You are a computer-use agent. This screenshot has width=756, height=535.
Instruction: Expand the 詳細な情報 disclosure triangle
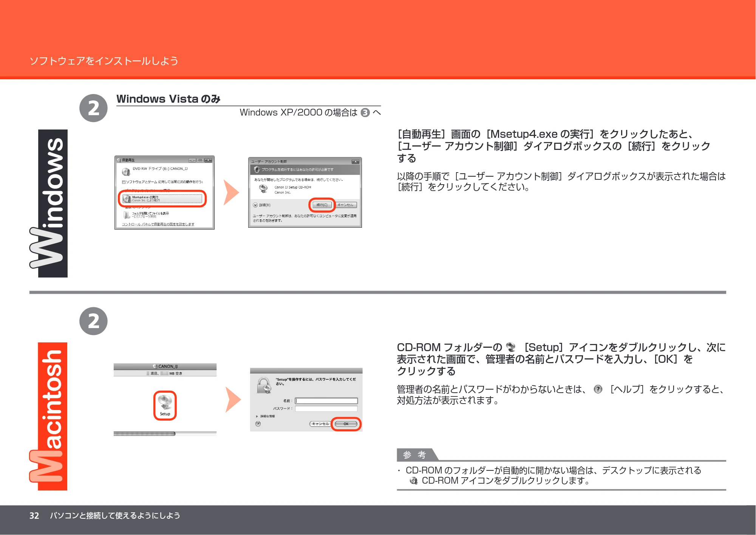click(257, 416)
